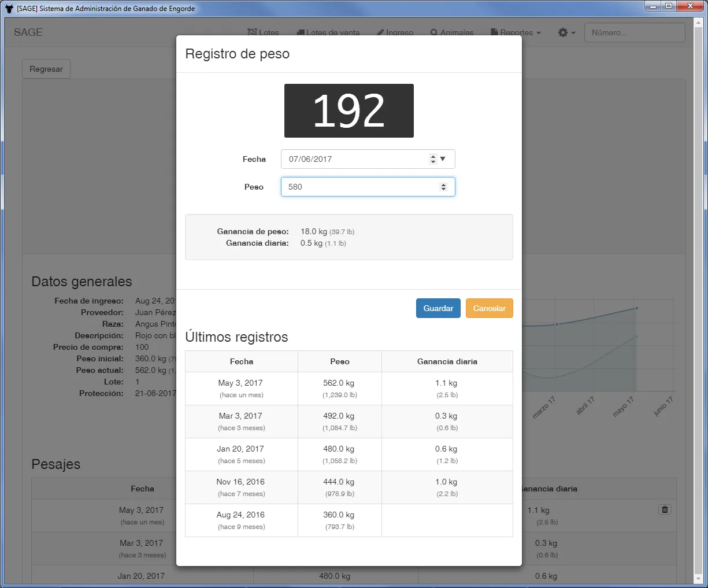Click the Animales search icon in navbar
This screenshot has height=588, width=708.
(434, 33)
